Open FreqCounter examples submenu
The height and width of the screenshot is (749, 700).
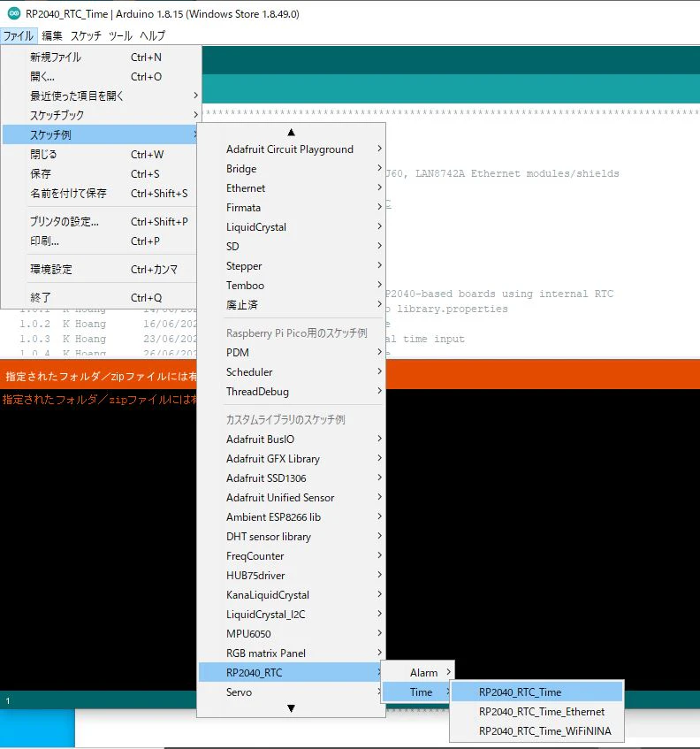tap(292, 556)
